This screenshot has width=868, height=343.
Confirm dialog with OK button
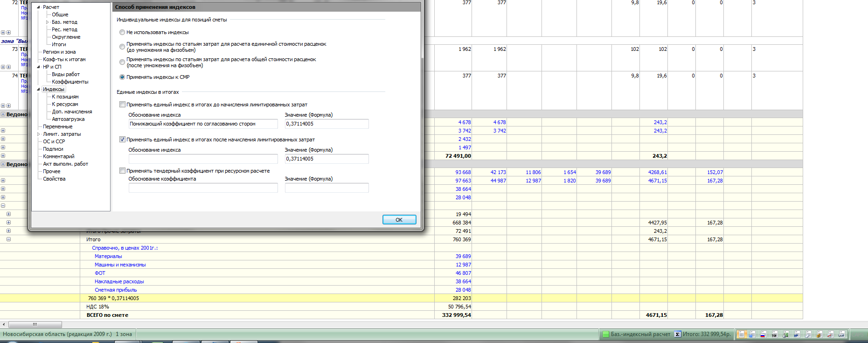pyautogui.click(x=399, y=220)
